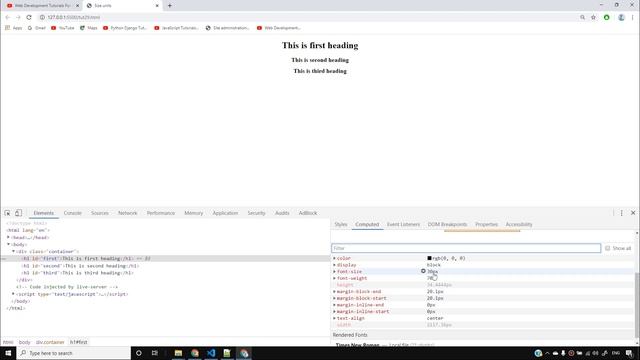Image resolution: width=640 pixels, height=360 pixels.
Task: Open the Event Listeners sidebar tab
Action: pyautogui.click(x=403, y=224)
